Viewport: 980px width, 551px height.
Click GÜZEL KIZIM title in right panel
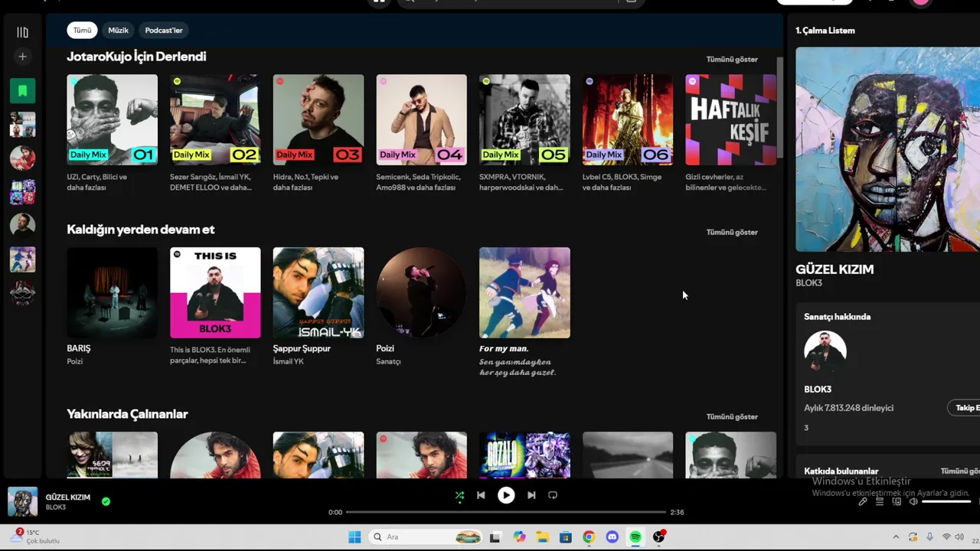tap(835, 269)
